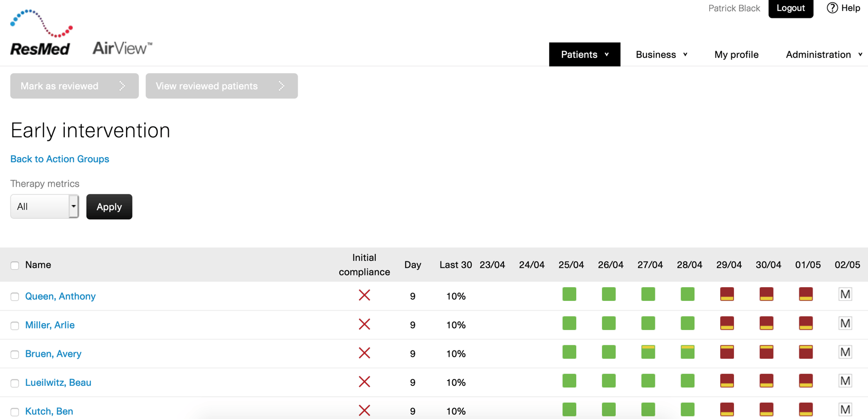868x419 pixels.
Task: Check the select-all checkbox beside Name header
Action: tap(15, 266)
